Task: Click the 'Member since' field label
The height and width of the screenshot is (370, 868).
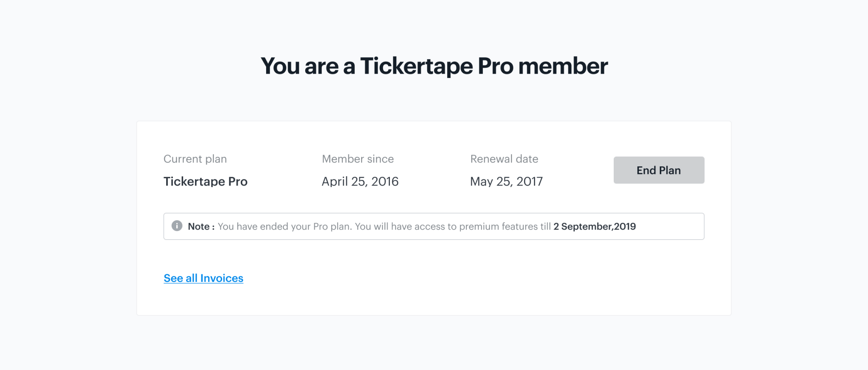Action: click(358, 159)
